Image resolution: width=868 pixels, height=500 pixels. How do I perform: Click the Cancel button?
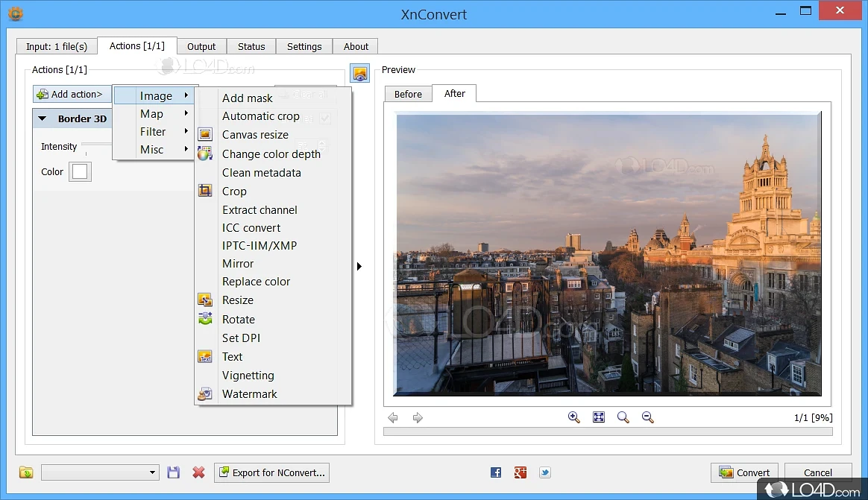point(817,472)
